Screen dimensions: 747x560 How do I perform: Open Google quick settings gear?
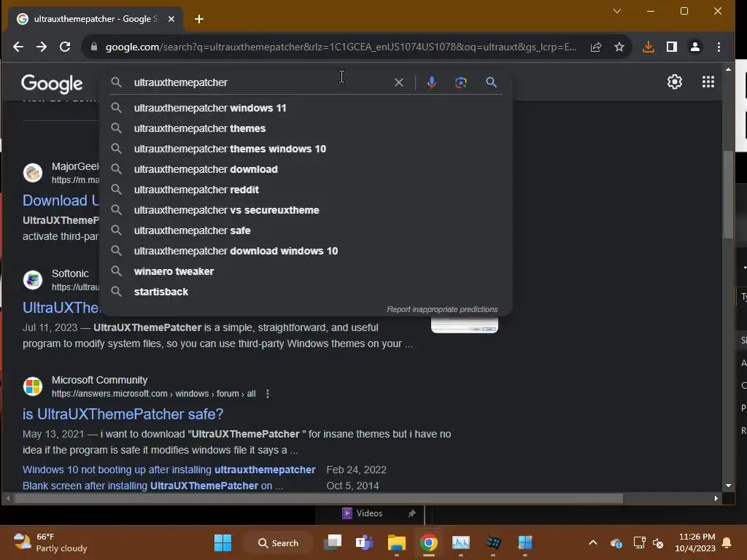pyautogui.click(x=675, y=82)
